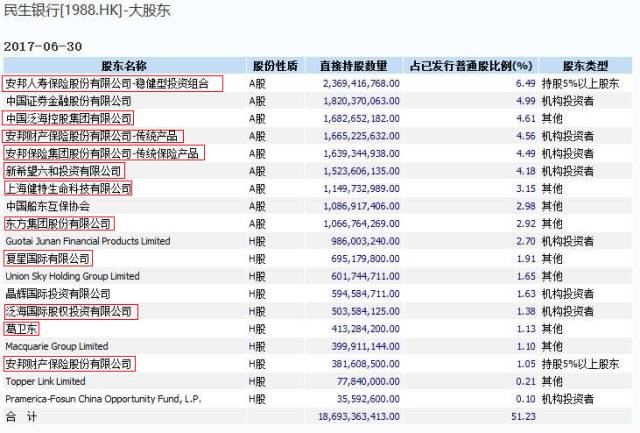Select Guotai Junan Financial Products Limited
640x433 pixels.
pyautogui.click(x=88, y=241)
